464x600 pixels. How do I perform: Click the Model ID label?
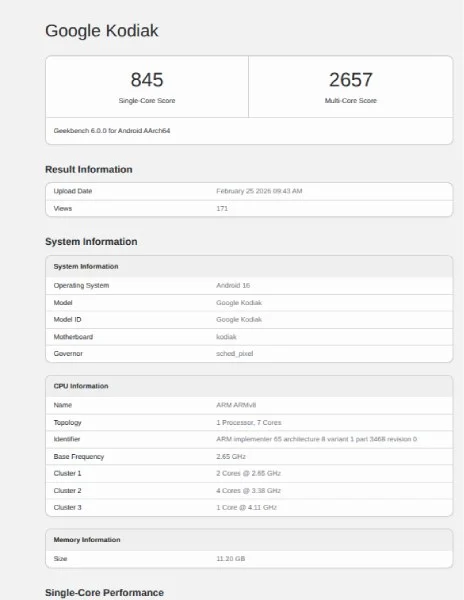click(67, 320)
